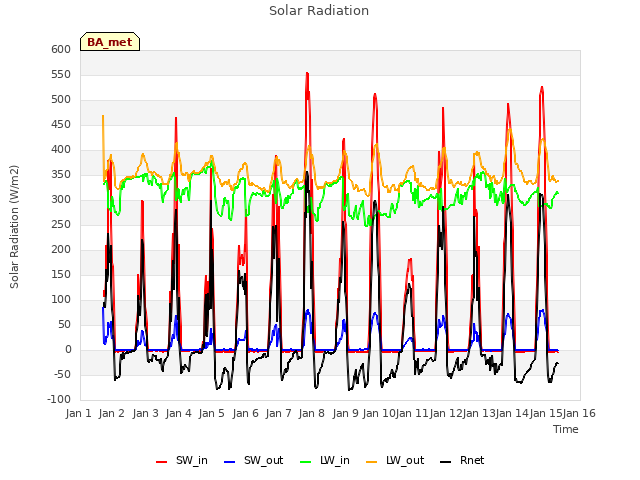Screen dimensions: 640x480
Task: Click the orange LW_out legend swatch
Action: click(372, 462)
